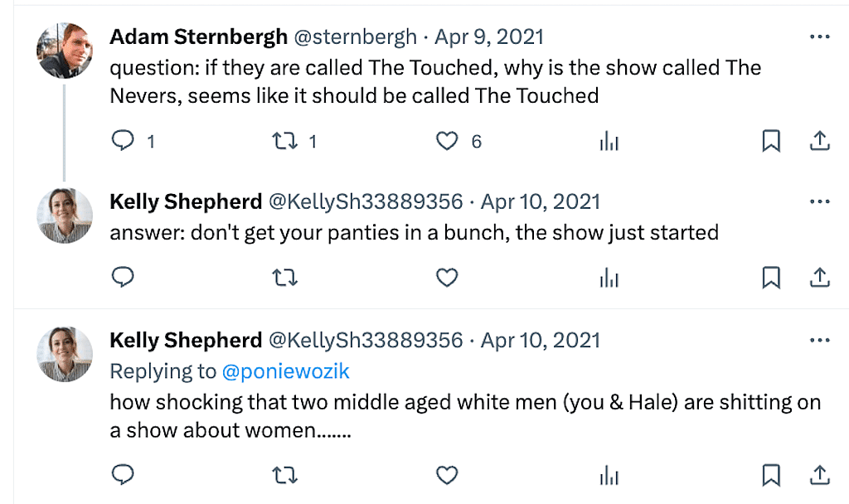Image resolution: width=849 pixels, height=504 pixels.
Task: Open more menu on Kelly's 'answer' tweet
Action: click(819, 202)
